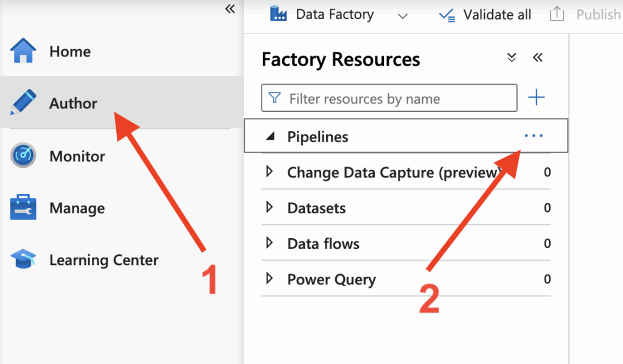The width and height of the screenshot is (623, 364).
Task: Expand all resources with double chevron down
Action: point(512,58)
